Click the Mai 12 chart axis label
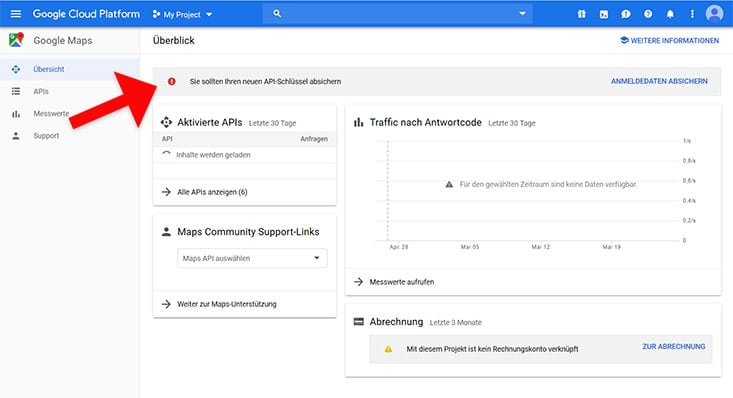 540,247
